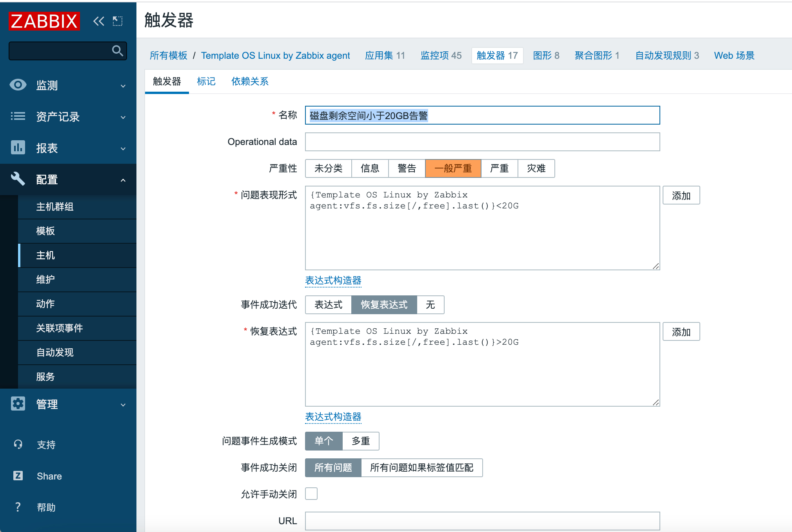
Task: Collapse the 配置 section chevron
Action: 123,180
